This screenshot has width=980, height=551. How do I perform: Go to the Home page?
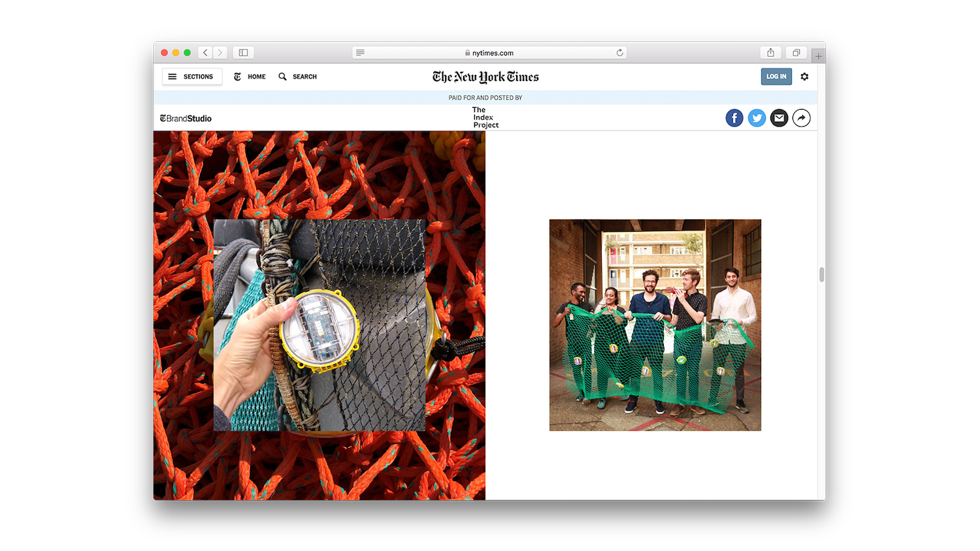[x=250, y=77]
